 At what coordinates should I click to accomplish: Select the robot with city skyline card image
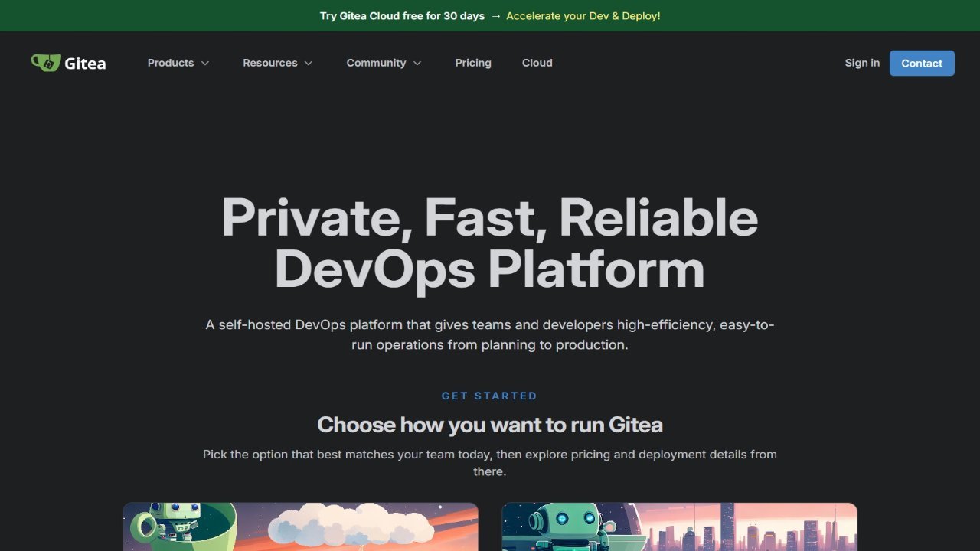tap(680, 527)
